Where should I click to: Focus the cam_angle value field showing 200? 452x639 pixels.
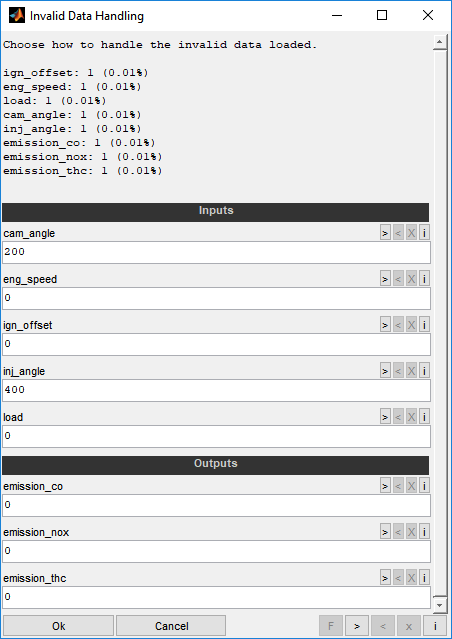pos(216,252)
